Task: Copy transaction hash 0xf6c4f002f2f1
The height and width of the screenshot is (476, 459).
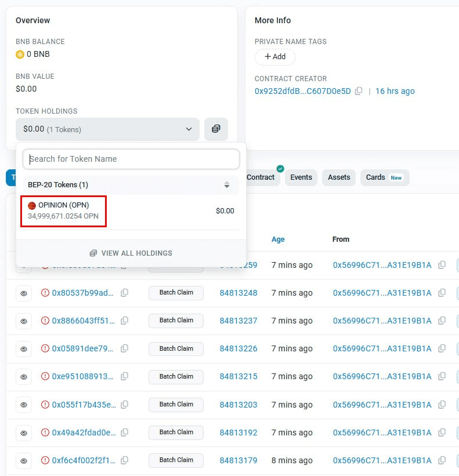Action: (x=124, y=460)
